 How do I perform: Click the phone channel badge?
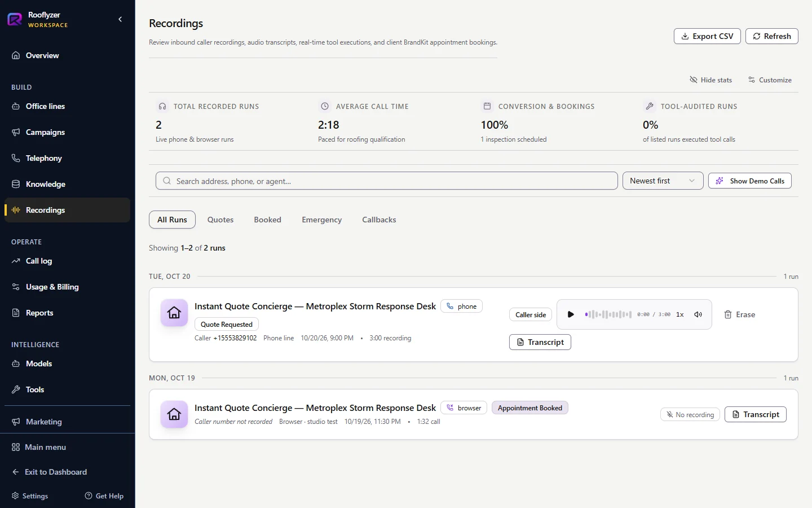(x=461, y=306)
